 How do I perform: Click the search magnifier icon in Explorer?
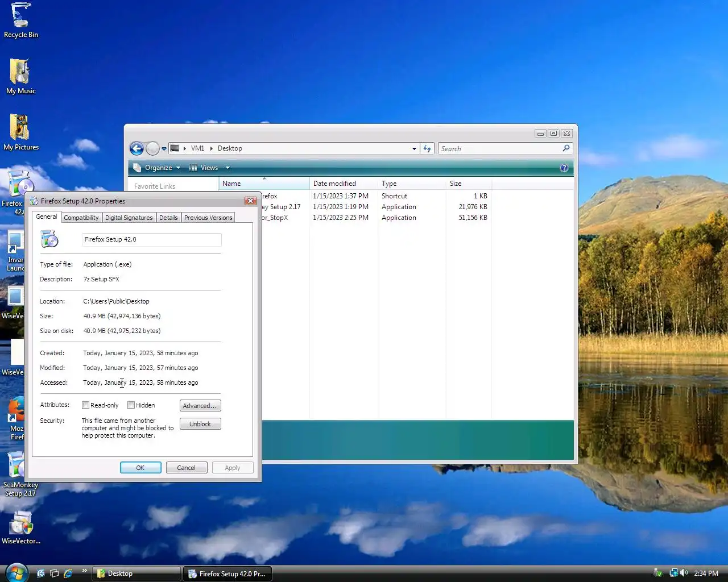(x=566, y=148)
